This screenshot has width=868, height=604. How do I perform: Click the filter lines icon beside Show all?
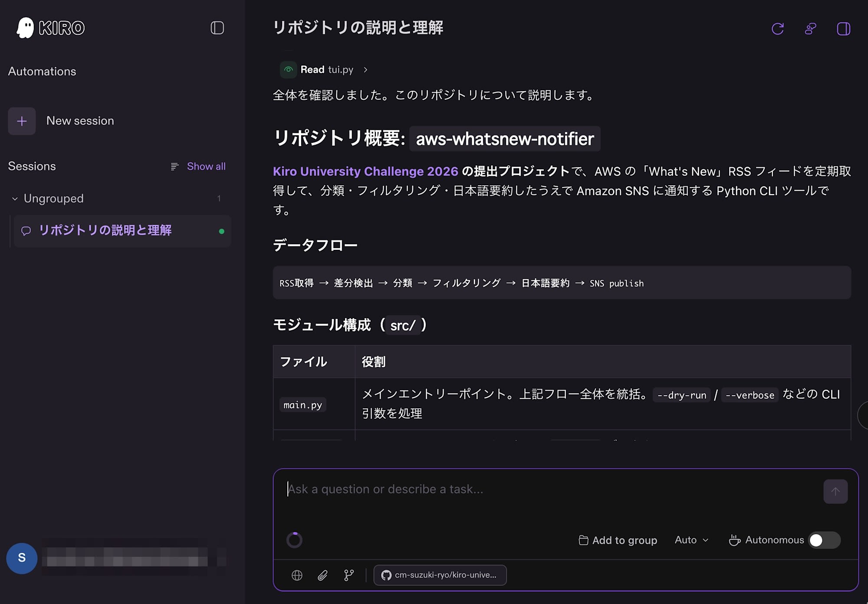click(174, 167)
